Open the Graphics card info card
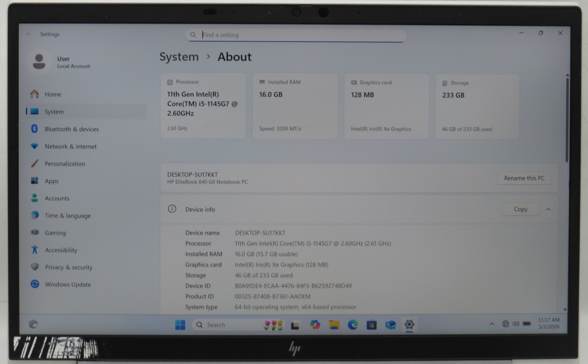The height and width of the screenshot is (364, 588). [x=387, y=106]
